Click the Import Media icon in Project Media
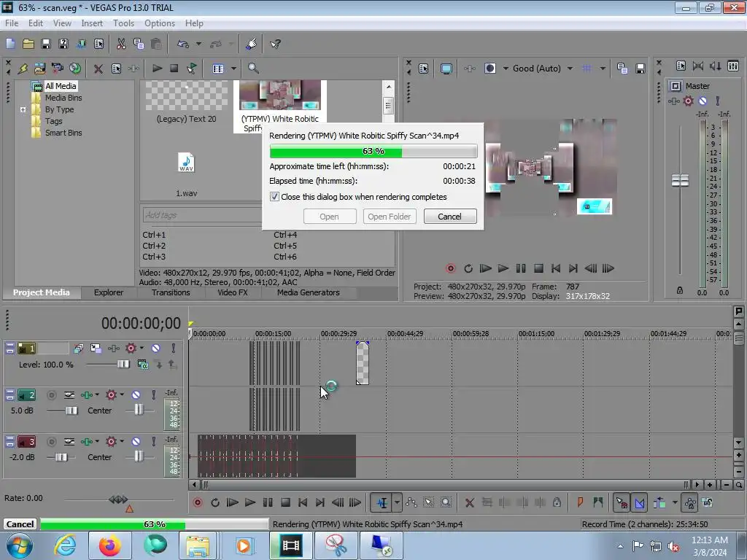The width and height of the screenshot is (747, 560). coord(39,69)
